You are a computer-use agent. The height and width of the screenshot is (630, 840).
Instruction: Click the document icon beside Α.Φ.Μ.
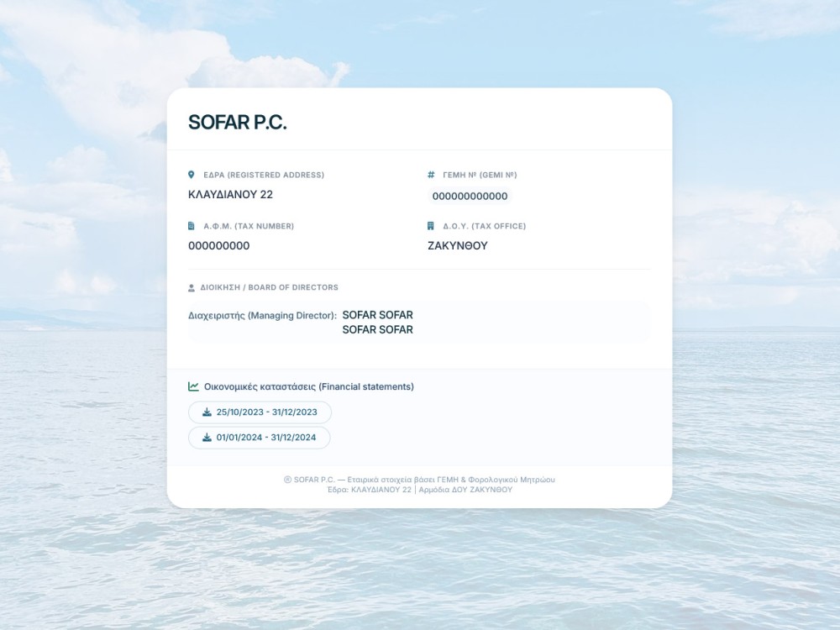[x=192, y=226]
